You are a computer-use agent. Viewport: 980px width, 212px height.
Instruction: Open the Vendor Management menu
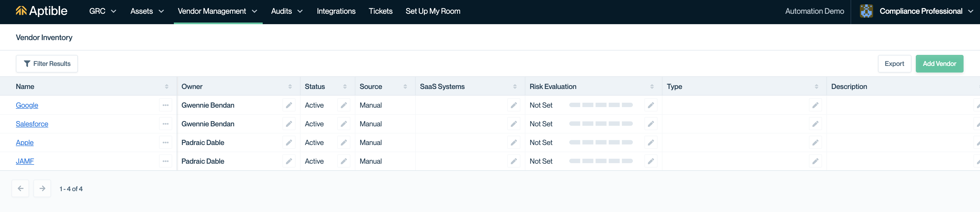pyautogui.click(x=218, y=11)
